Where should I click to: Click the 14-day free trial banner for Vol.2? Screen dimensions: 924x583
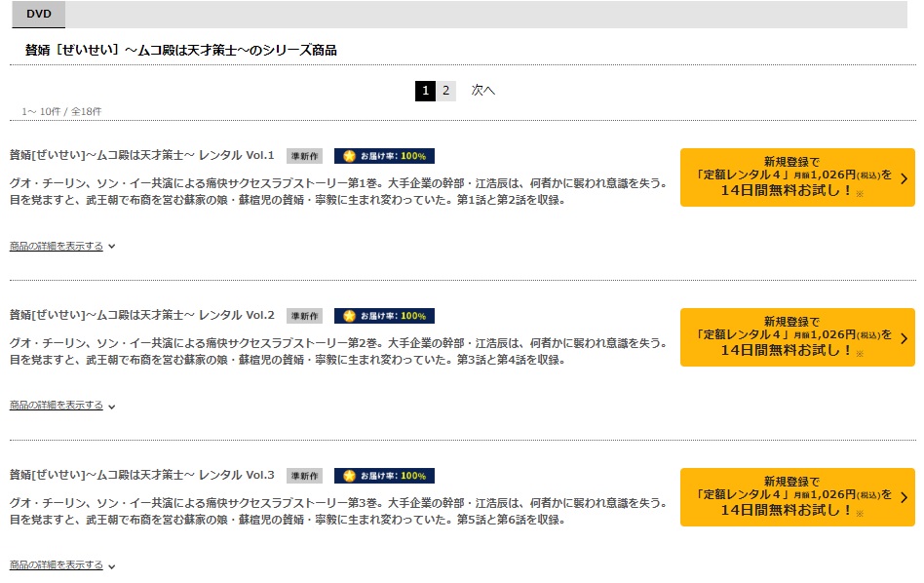pyautogui.click(x=797, y=337)
